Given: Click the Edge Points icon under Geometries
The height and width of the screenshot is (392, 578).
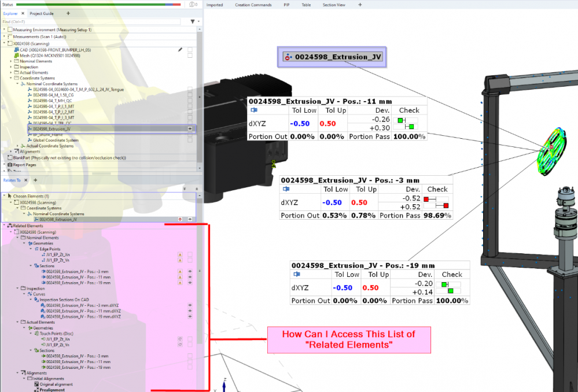Looking at the screenshot, I should (x=36, y=249).
